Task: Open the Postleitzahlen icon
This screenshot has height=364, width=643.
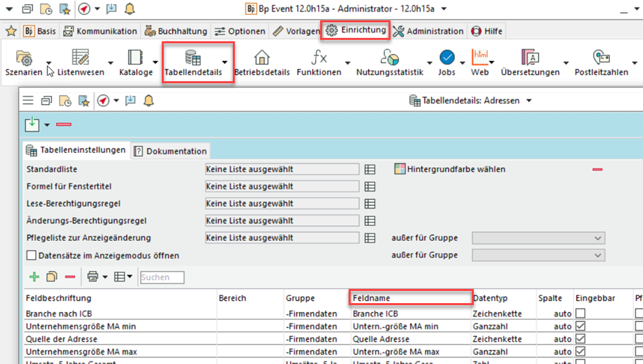Action: [600, 58]
